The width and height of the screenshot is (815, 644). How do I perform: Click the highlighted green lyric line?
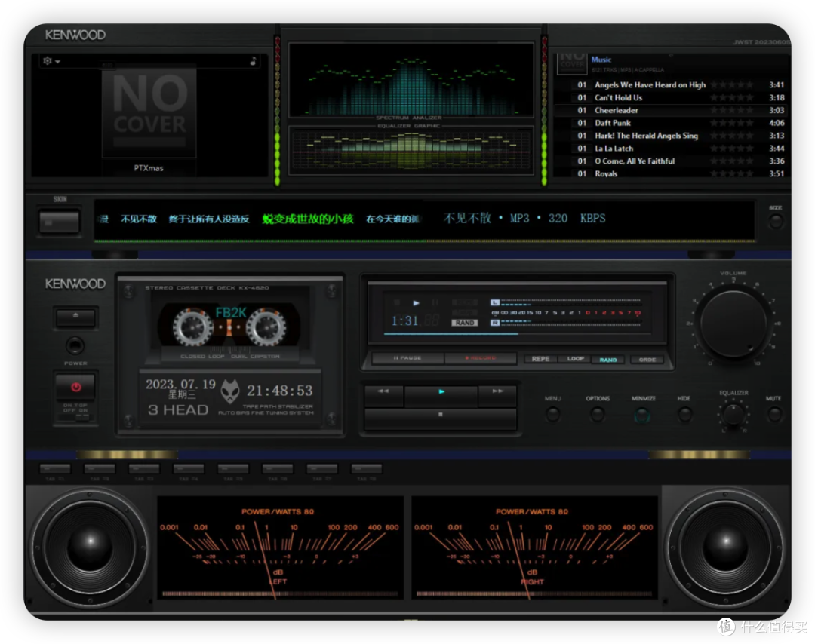click(308, 219)
